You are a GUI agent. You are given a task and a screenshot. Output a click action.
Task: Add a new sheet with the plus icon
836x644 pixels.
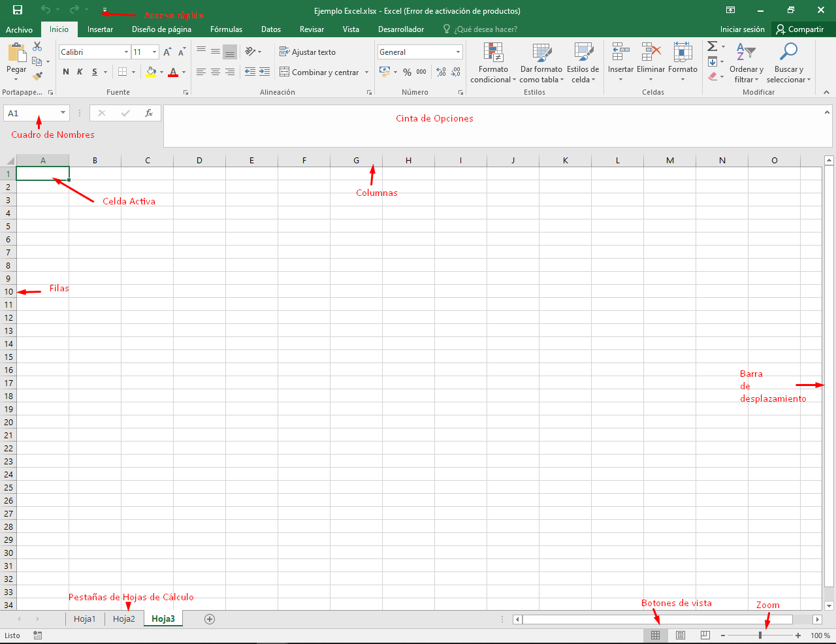210,619
